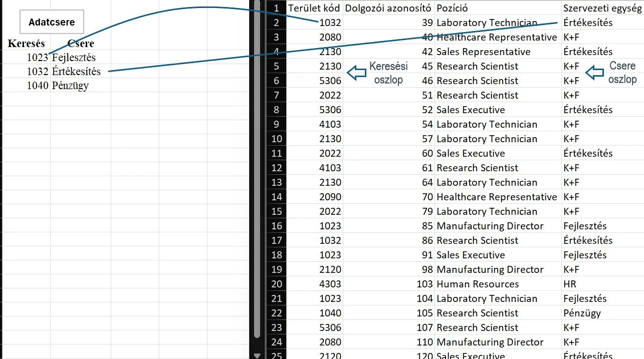644x359 pixels.
Task: Click the arrow icon beside "Csere oszlop"
Action: point(595,73)
